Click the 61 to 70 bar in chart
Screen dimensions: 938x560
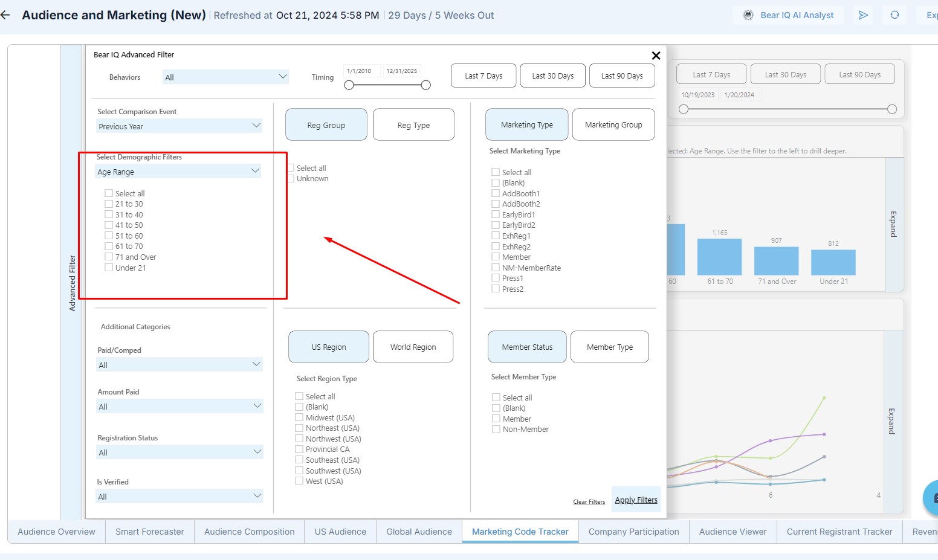click(x=719, y=257)
